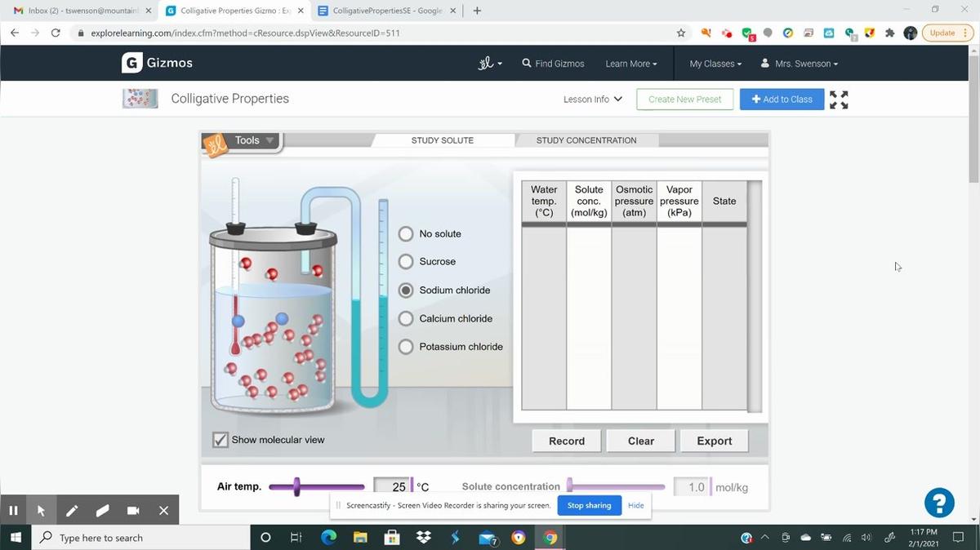Screen dimensions: 980x550
Task: Open the My Classes menu
Action: coord(715,64)
